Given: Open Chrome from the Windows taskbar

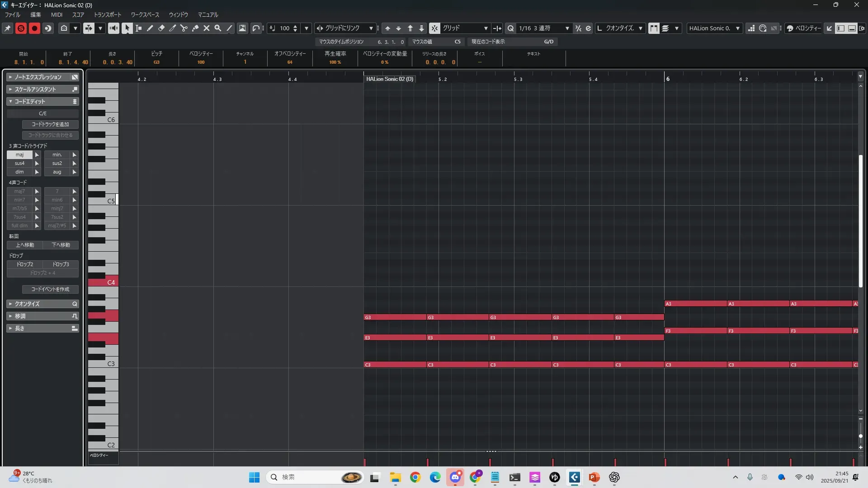Looking at the screenshot, I should pyautogui.click(x=415, y=477).
